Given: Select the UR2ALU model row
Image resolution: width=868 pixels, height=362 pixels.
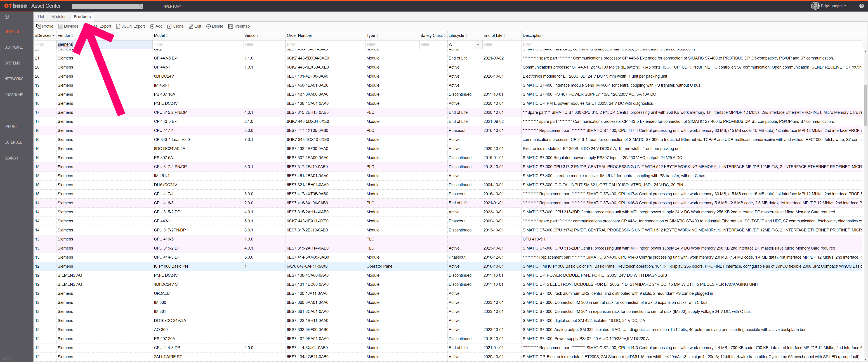Looking at the screenshot, I should [448, 293].
